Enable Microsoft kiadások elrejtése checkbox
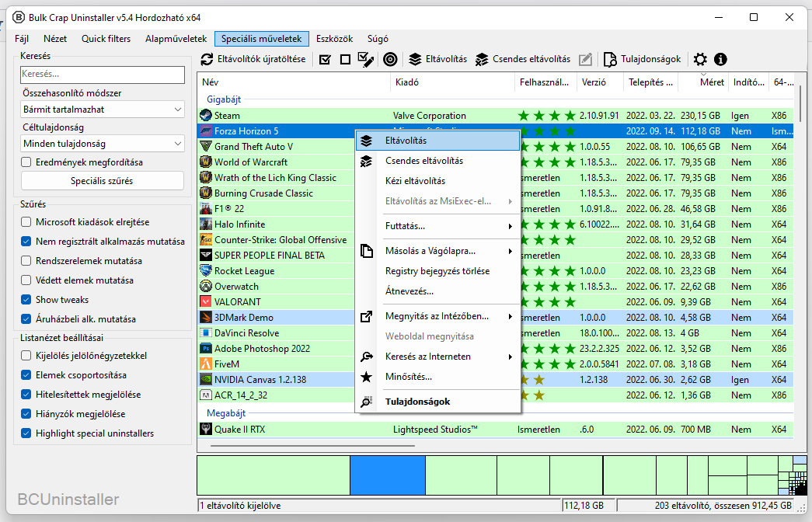 [27, 222]
